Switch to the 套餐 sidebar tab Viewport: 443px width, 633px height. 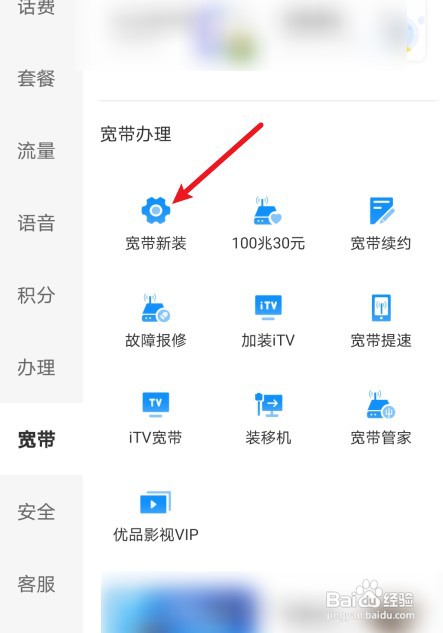pyautogui.click(x=36, y=78)
